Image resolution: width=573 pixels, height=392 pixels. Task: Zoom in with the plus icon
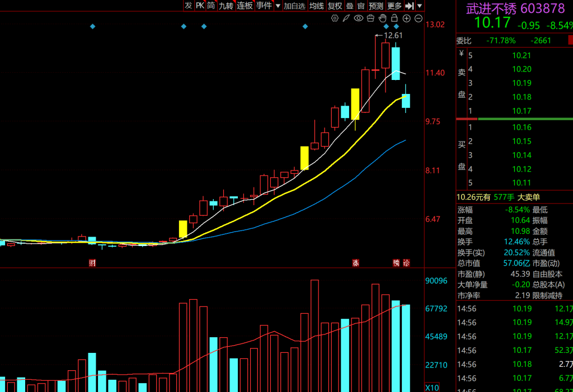pyautogui.click(x=407, y=18)
